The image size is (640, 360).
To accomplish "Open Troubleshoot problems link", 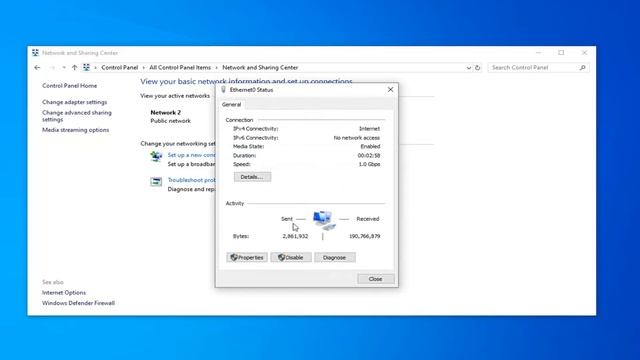I will tap(191, 180).
